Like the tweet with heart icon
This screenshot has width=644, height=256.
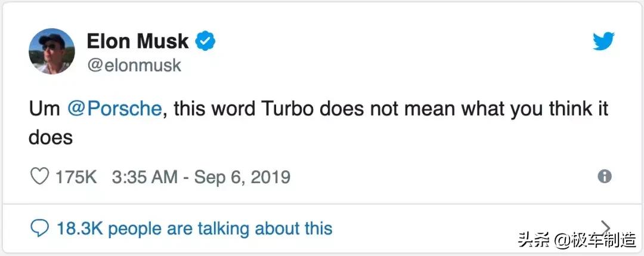coord(39,177)
